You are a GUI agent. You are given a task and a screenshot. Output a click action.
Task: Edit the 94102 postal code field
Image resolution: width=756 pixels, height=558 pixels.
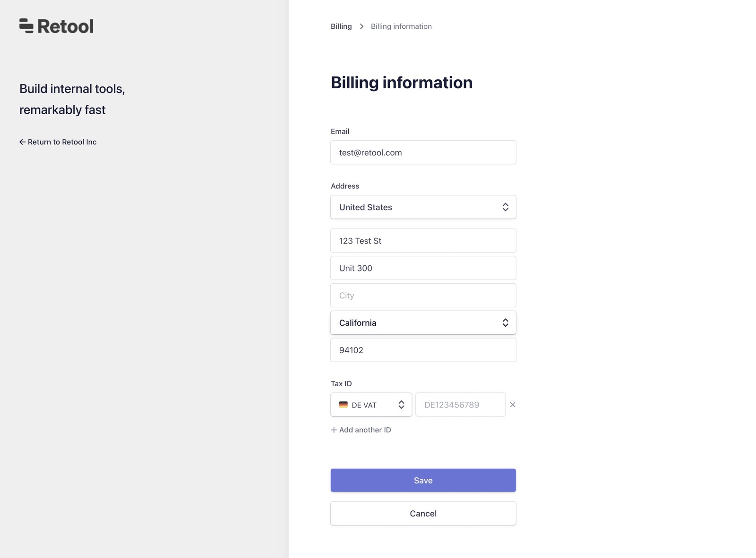[423, 350]
